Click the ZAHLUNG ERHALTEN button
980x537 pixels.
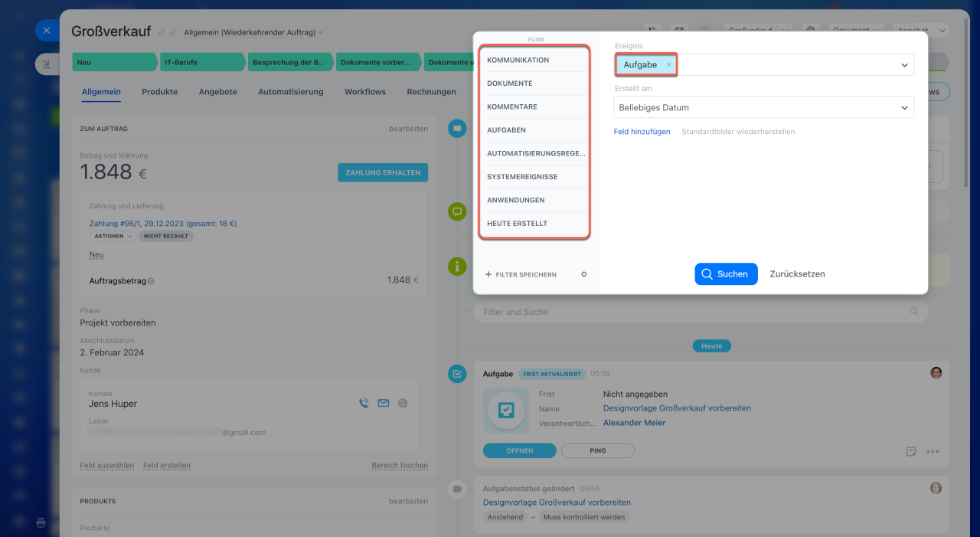point(383,172)
